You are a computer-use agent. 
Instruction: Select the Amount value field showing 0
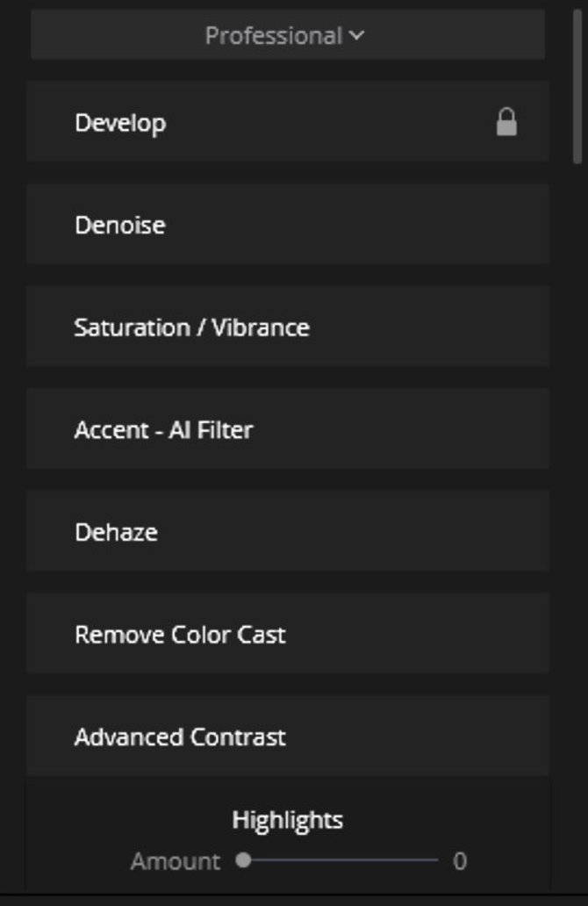click(x=460, y=861)
